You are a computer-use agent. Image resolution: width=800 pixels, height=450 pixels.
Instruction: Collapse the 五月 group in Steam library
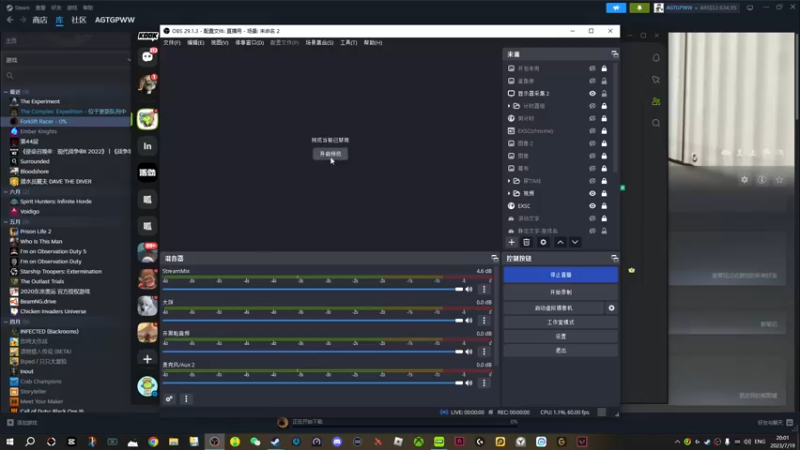[x=6, y=222]
